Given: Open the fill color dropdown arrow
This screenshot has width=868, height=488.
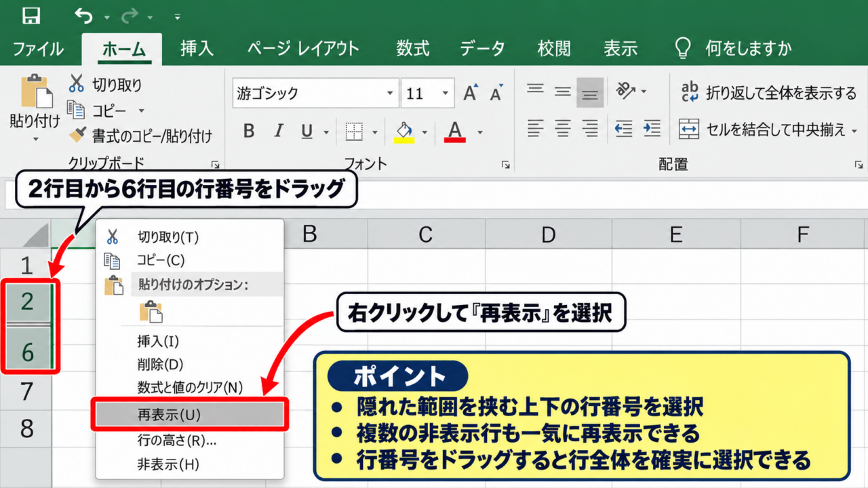Looking at the screenshot, I should [425, 132].
